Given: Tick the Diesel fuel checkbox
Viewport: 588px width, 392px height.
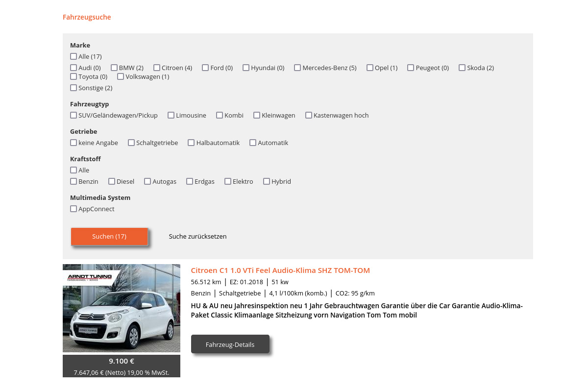Looking at the screenshot, I should (112, 181).
